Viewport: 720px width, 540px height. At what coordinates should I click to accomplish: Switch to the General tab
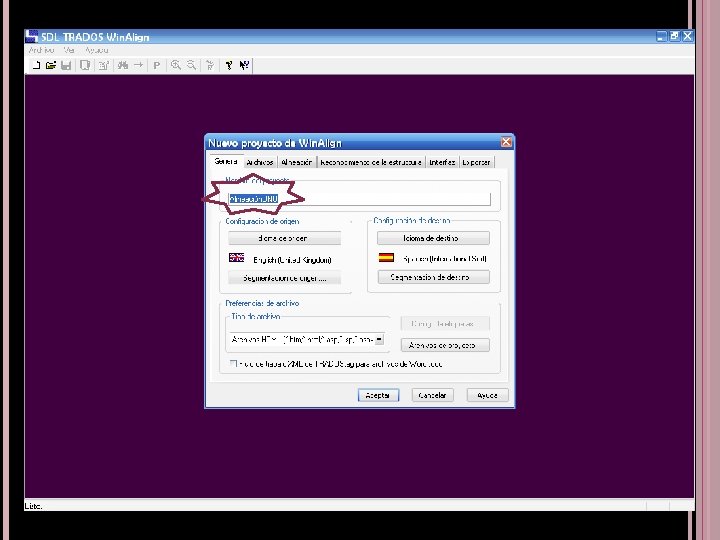point(225,161)
